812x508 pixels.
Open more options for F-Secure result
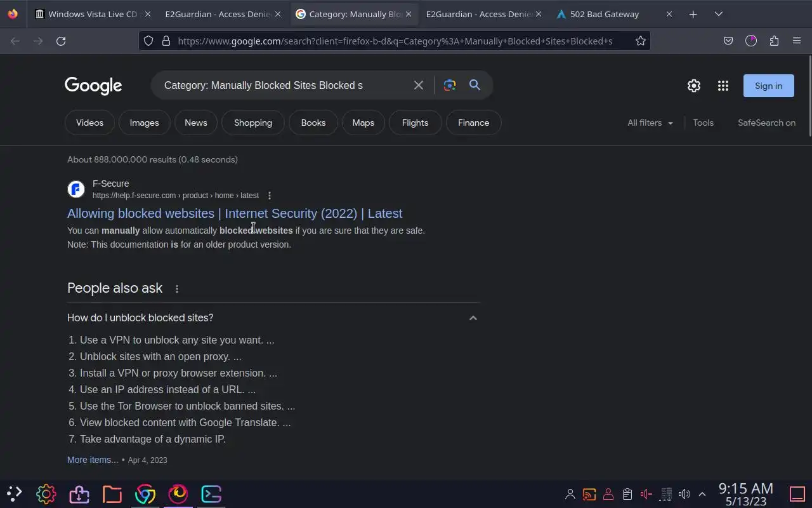pyautogui.click(x=270, y=196)
